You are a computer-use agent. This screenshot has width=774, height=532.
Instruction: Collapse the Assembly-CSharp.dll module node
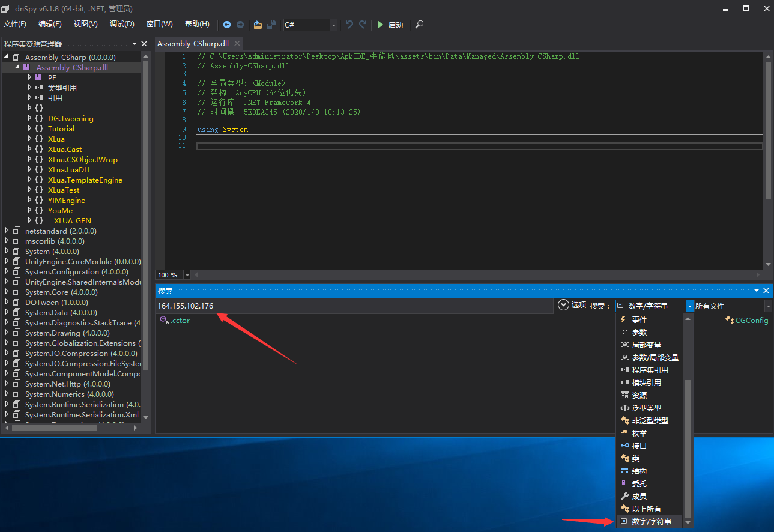pos(17,67)
